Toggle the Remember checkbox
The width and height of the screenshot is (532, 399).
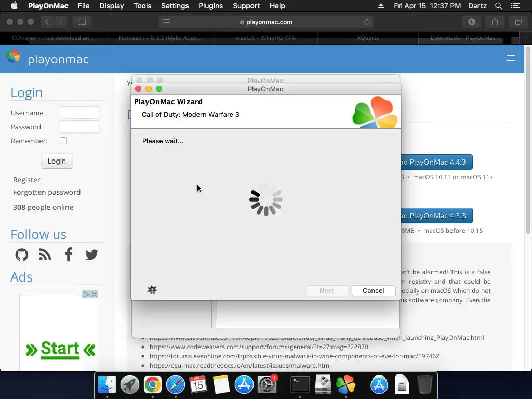click(x=63, y=141)
